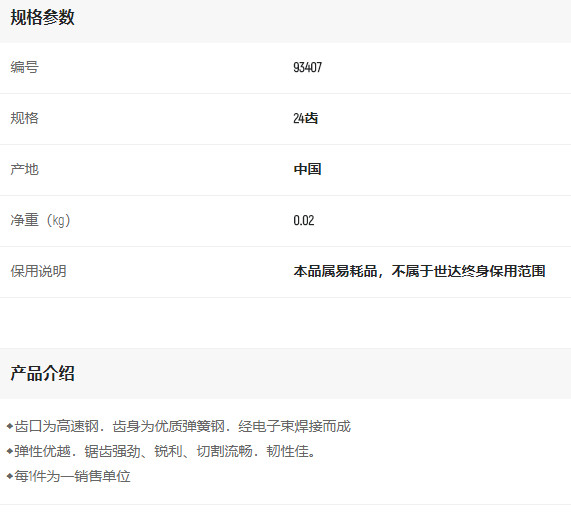571x516 pixels.
Task: Click the 净重（kg）label
Action: pyautogui.click(x=40, y=220)
